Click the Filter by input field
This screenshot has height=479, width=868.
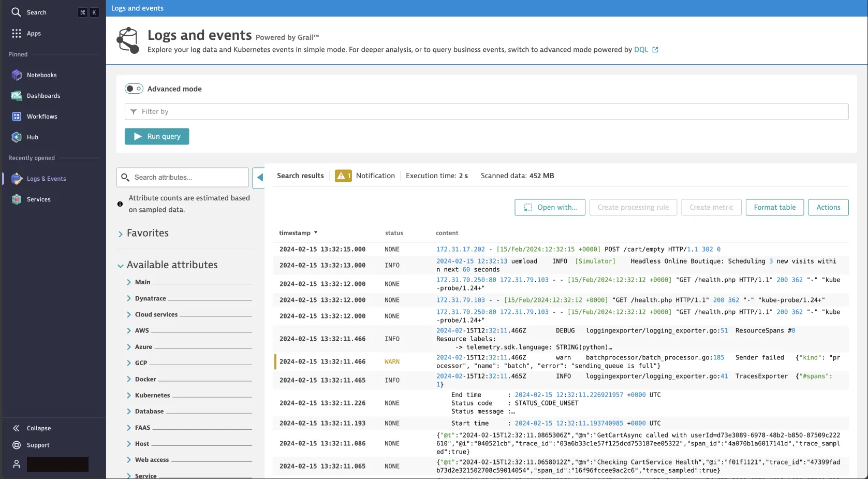click(x=487, y=111)
